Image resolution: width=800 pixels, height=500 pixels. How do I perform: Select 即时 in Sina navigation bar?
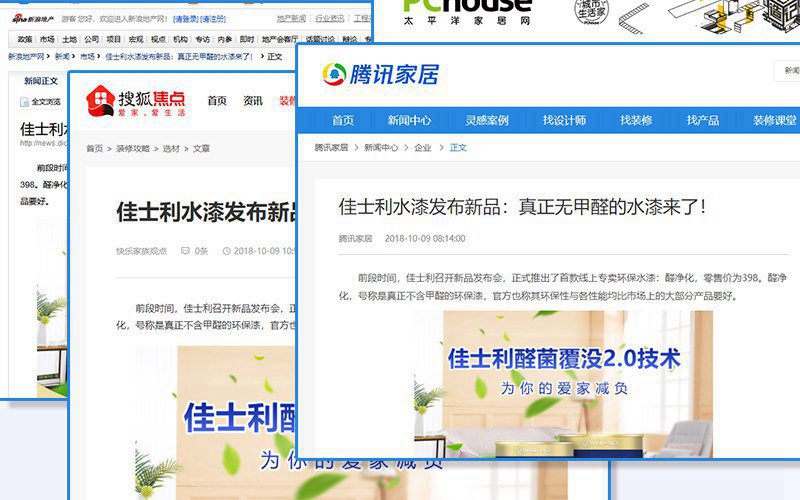(x=247, y=39)
